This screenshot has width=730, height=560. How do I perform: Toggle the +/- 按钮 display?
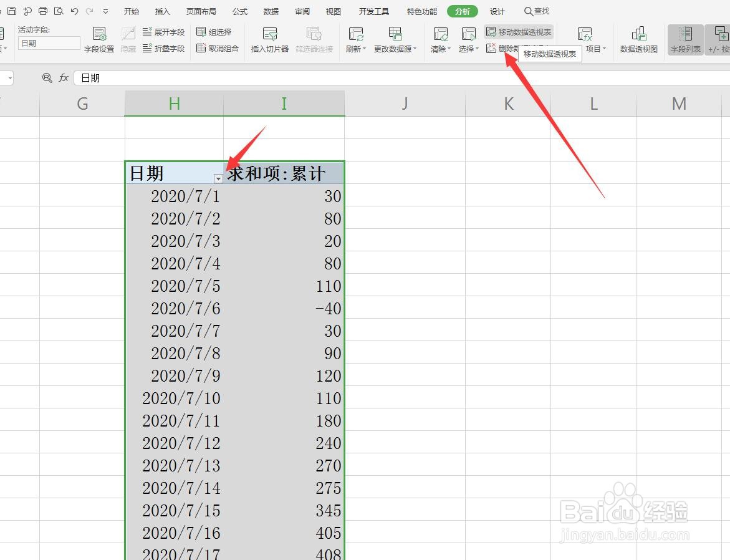(x=722, y=39)
